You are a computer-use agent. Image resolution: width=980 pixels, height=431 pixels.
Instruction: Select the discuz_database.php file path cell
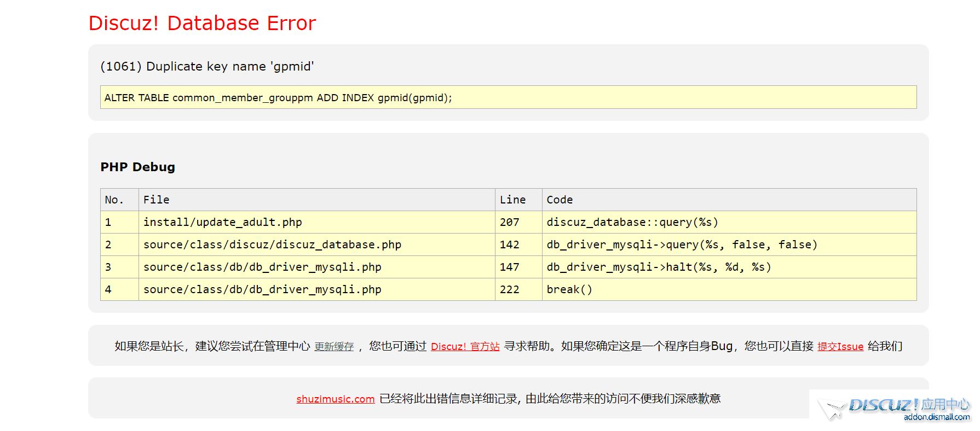pyautogui.click(x=272, y=245)
